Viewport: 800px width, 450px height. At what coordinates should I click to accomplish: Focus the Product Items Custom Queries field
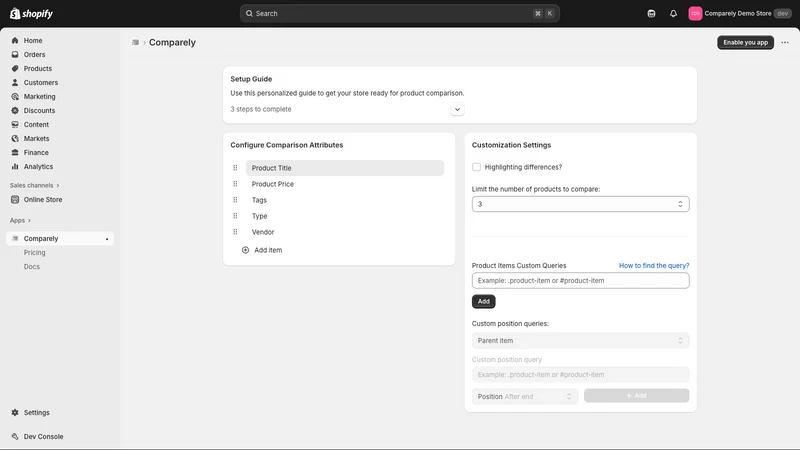(x=580, y=281)
